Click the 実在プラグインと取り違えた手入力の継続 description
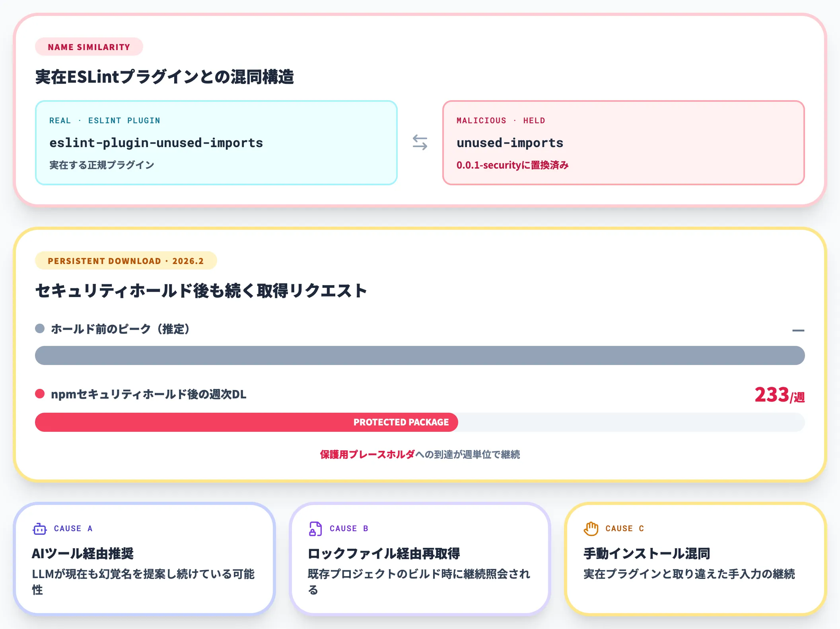Image resolution: width=840 pixels, height=629 pixels. [689, 574]
